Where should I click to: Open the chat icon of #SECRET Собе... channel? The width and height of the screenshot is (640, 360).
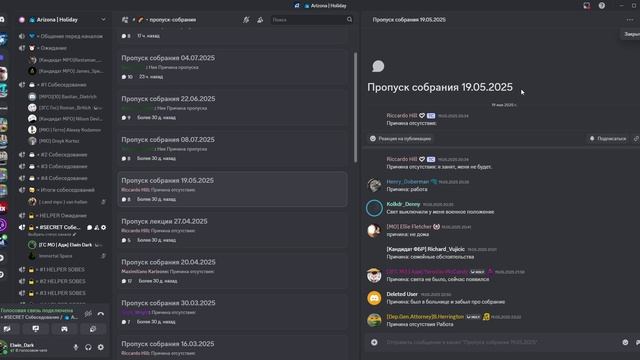click(x=89, y=227)
